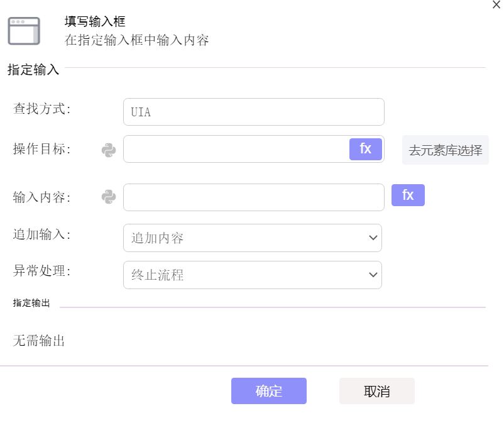Click the 填写输入框 dialog title
Image resolution: width=504 pixels, height=423 pixels.
point(95,21)
